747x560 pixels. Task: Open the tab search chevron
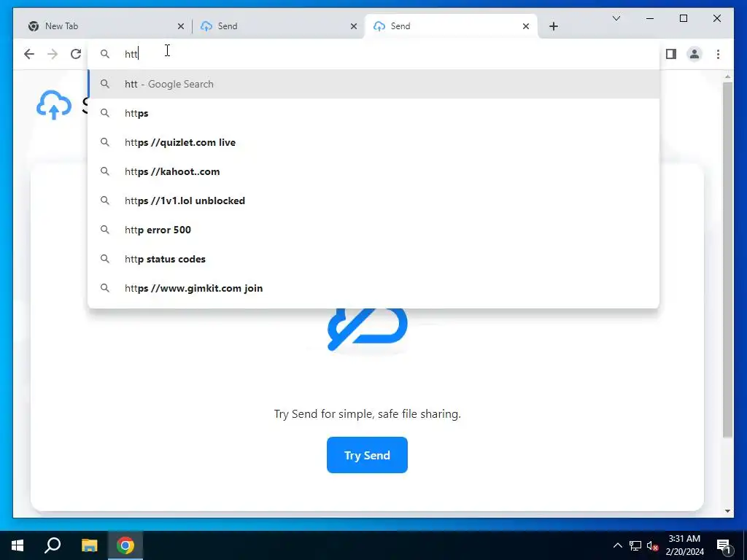pos(616,18)
